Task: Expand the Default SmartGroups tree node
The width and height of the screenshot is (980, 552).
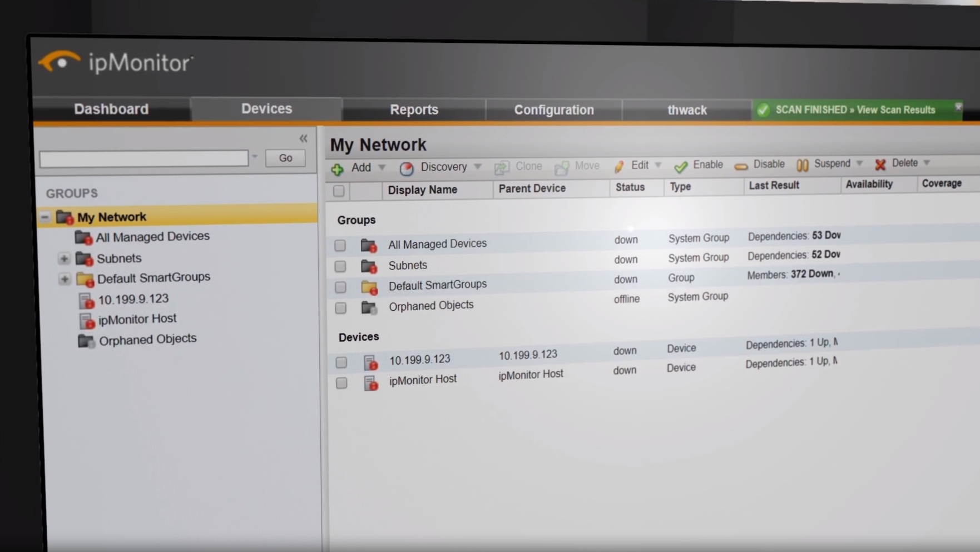Action: (65, 279)
